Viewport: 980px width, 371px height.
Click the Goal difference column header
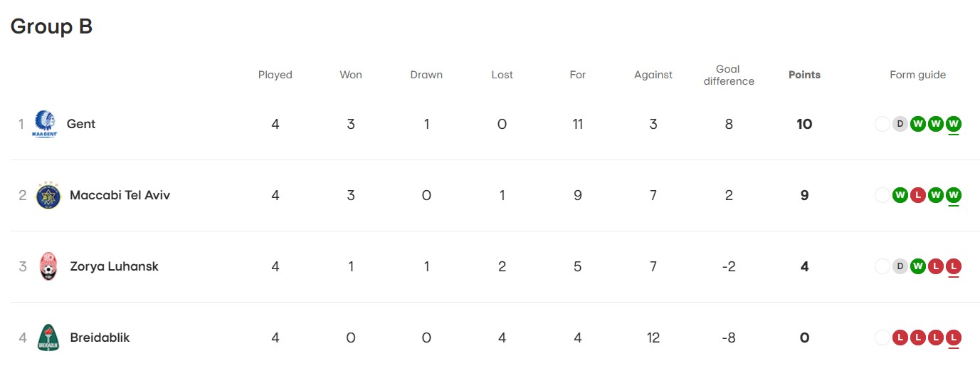728,75
